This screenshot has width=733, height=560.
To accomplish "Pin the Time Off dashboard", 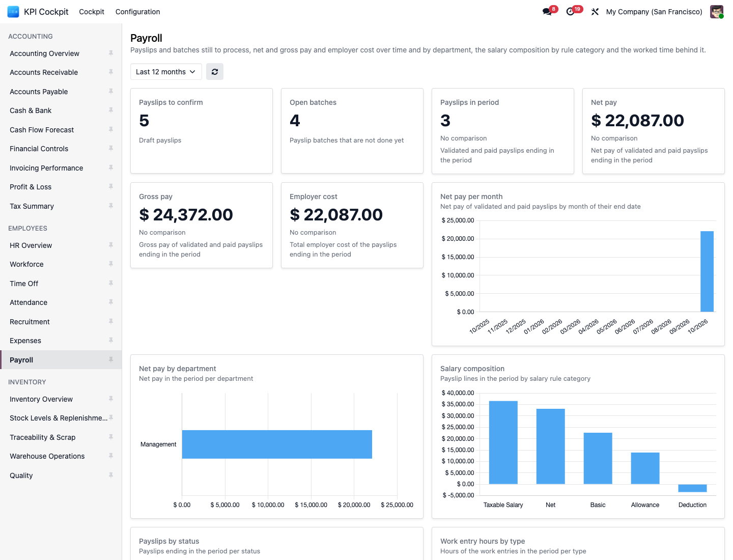I will pos(111,284).
